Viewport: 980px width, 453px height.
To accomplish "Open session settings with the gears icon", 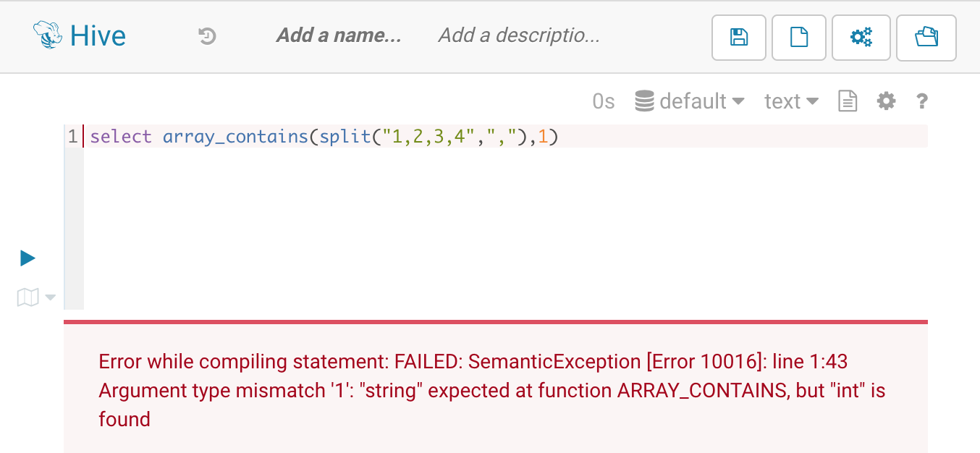I will click(861, 37).
